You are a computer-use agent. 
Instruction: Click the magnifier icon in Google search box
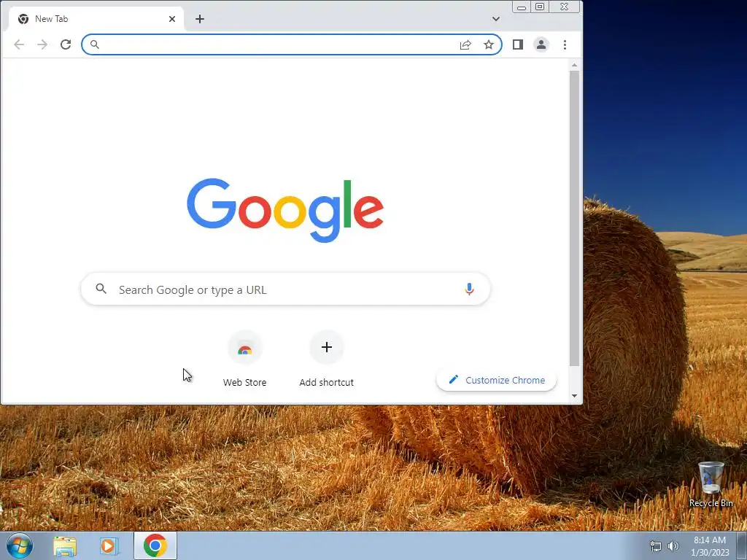coord(101,289)
